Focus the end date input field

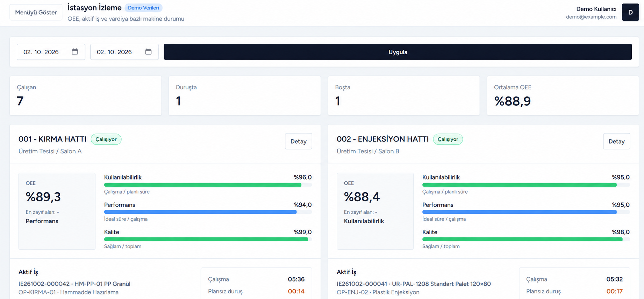(124, 52)
